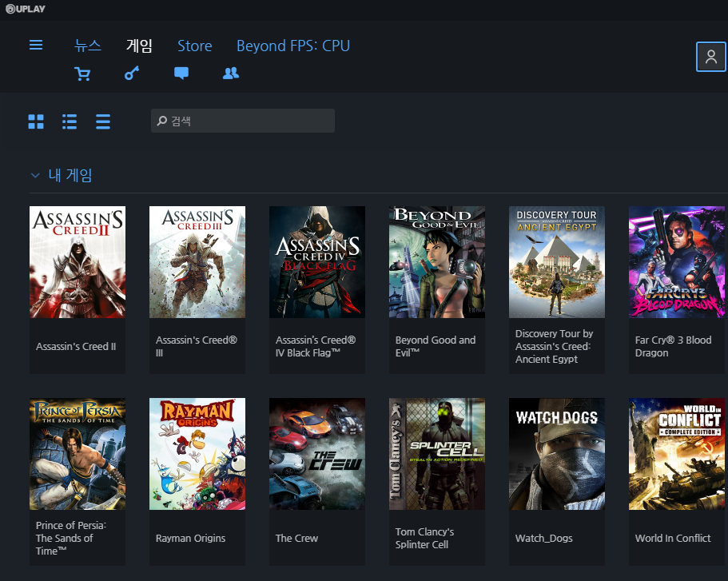
Task: Click the 'Watch_Dogs' title text
Action: coord(543,539)
